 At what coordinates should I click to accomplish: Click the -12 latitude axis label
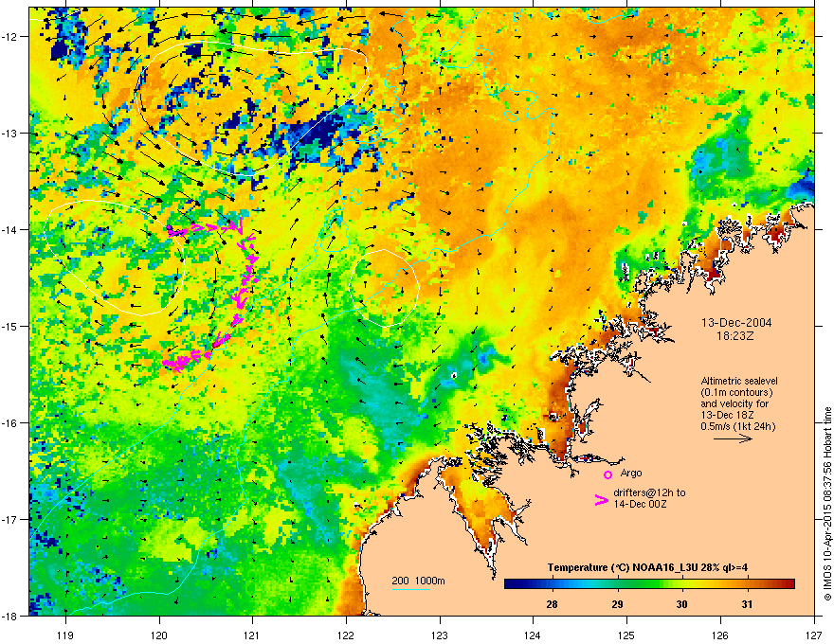[9, 36]
